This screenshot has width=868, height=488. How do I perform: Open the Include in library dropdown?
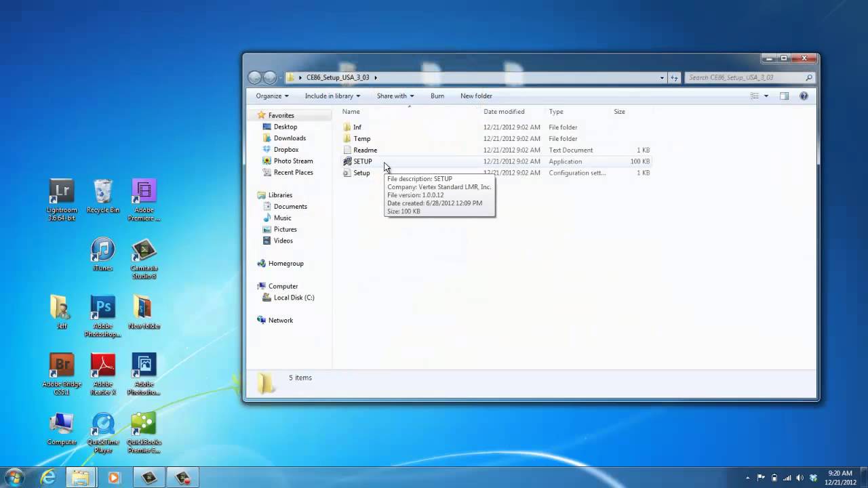[x=332, y=96]
